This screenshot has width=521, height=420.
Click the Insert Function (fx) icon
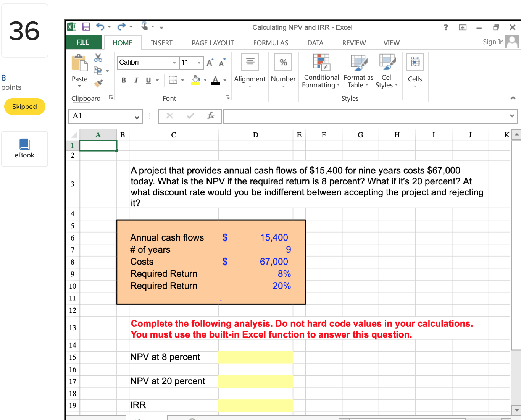point(211,116)
